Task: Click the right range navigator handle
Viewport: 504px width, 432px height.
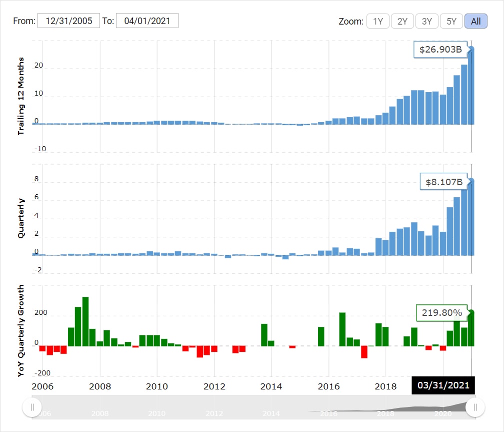Action: coord(475,407)
